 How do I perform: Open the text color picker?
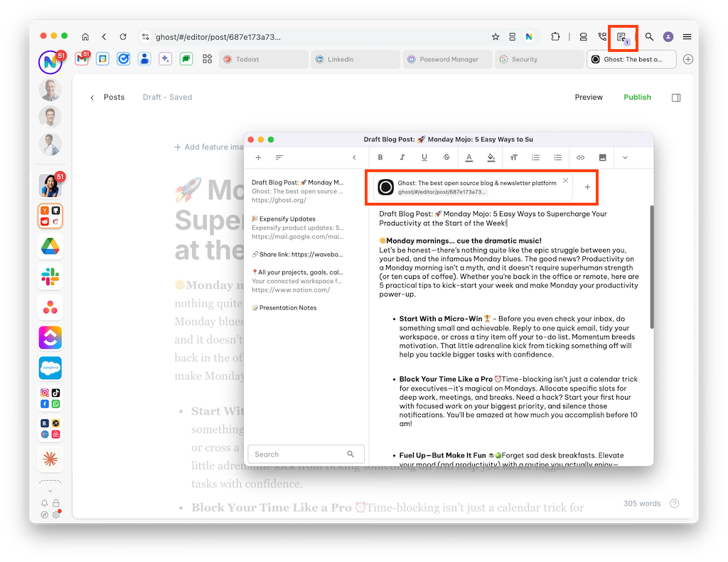pyautogui.click(x=469, y=158)
